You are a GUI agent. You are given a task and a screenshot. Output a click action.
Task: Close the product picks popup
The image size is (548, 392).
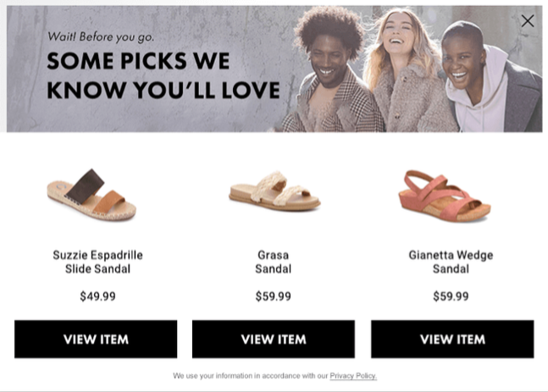(x=528, y=21)
